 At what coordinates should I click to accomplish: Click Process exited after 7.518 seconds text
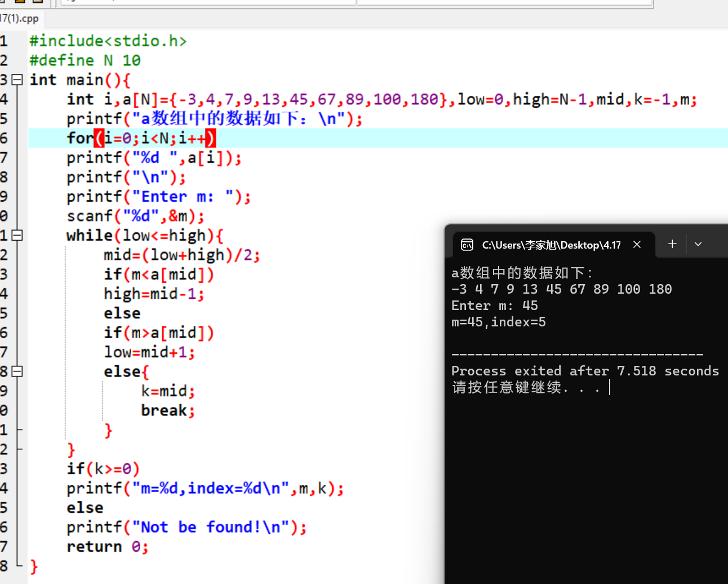(x=585, y=371)
